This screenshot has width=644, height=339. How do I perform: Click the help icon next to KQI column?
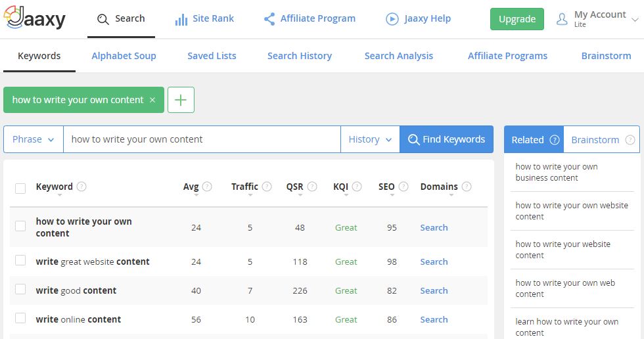coord(357,187)
